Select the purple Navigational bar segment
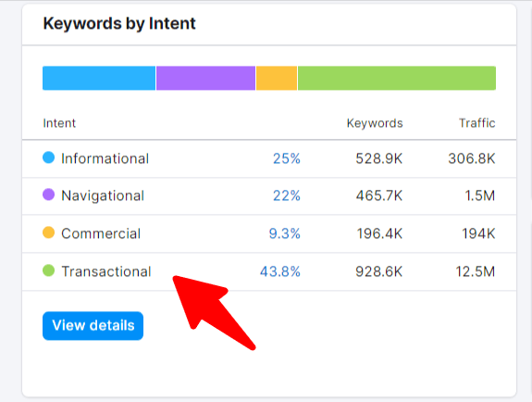Viewport: 532px width, 402px height. click(205, 78)
